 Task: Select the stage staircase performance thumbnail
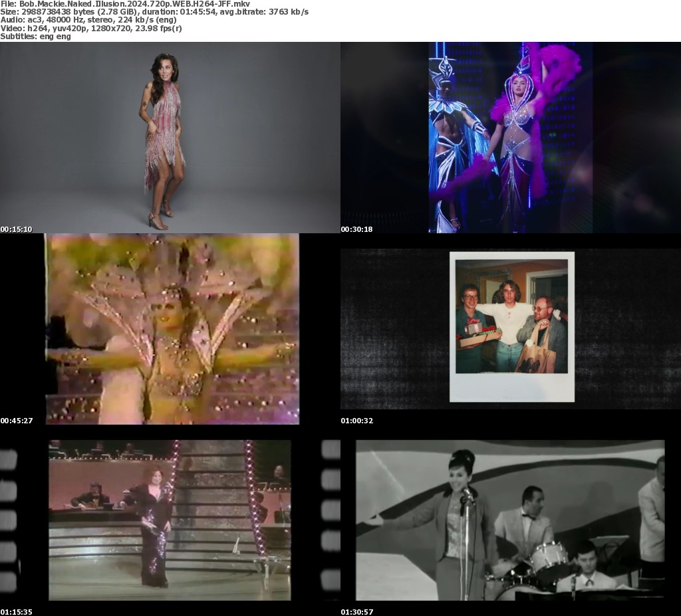[170, 520]
